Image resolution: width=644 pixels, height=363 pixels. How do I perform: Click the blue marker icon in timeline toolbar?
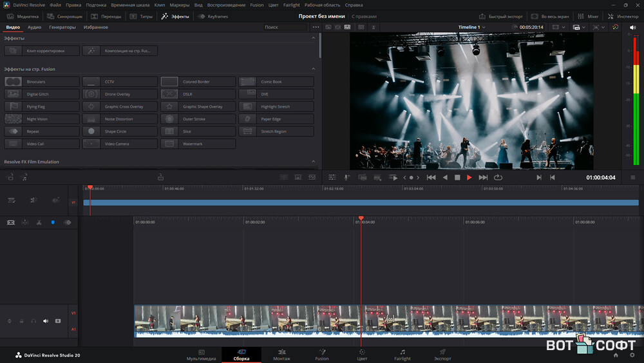point(53,222)
